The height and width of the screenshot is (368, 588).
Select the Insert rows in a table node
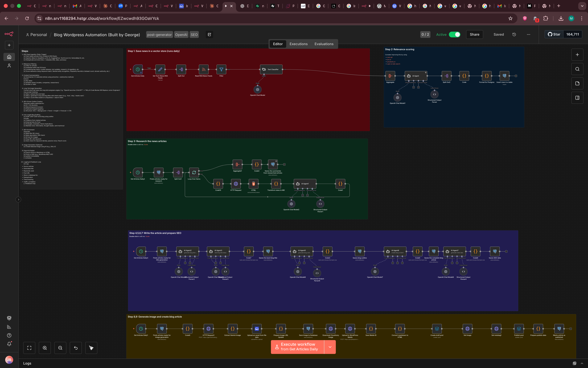(x=504, y=76)
